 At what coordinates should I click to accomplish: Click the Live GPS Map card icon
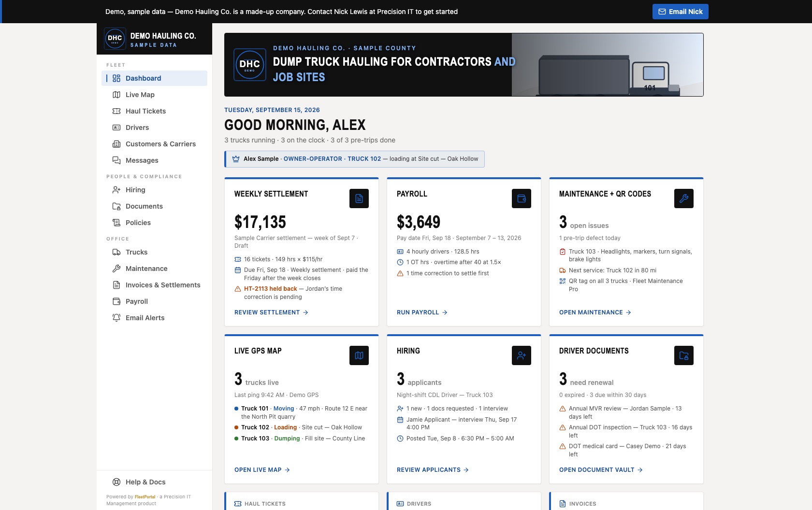(x=359, y=355)
